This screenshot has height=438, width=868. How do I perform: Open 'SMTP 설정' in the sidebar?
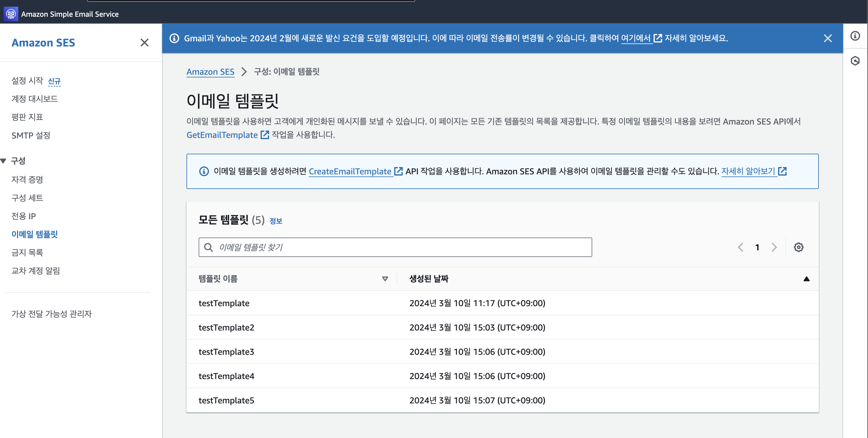pos(31,135)
